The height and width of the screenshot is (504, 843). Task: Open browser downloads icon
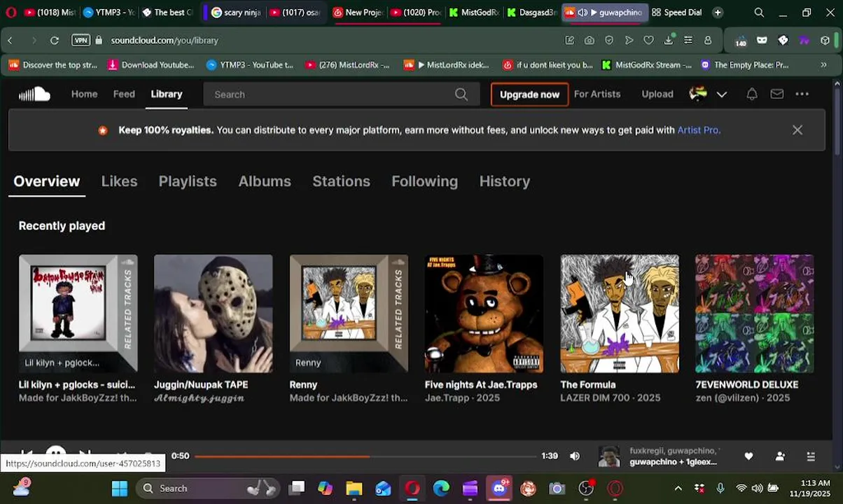(669, 41)
